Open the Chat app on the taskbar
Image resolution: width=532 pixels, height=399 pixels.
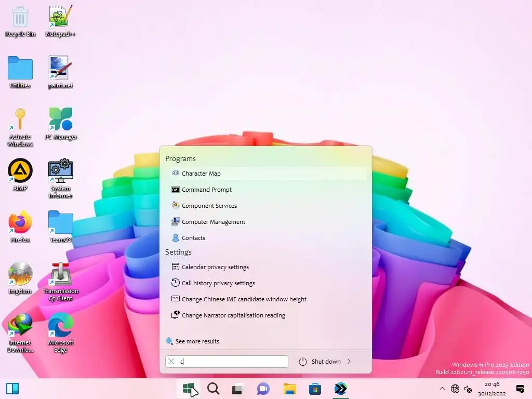coord(263,389)
